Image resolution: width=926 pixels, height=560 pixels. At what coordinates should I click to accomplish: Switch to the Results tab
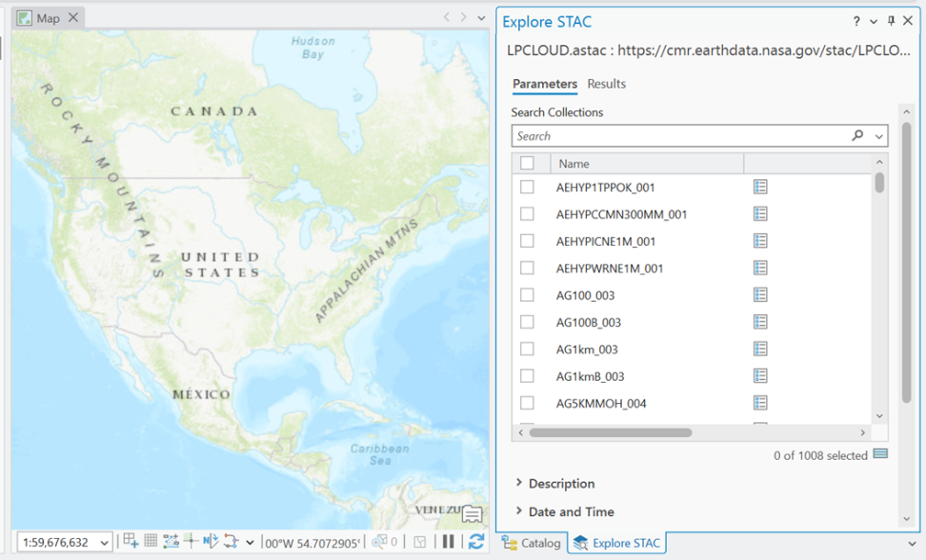pyautogui.click(x=607, y=84)
